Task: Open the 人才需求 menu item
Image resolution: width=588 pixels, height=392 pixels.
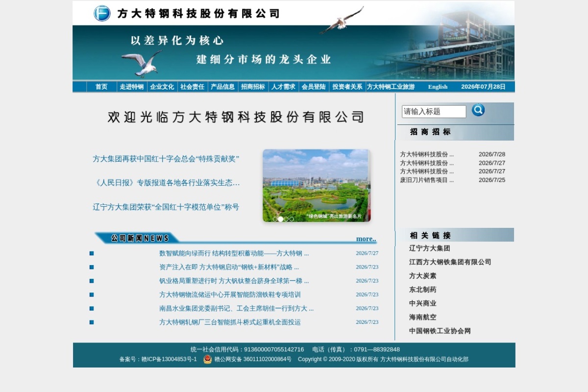Action: pyautogui.click(x=283, y=87)
